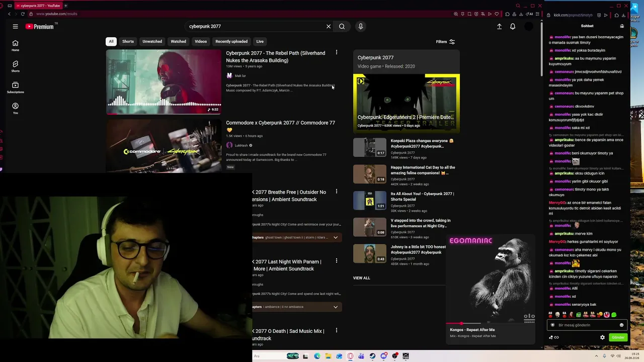Open options for Breathe Free ambient video
The height and width of the screenshot is (362, 644).
tap(337, 192)
